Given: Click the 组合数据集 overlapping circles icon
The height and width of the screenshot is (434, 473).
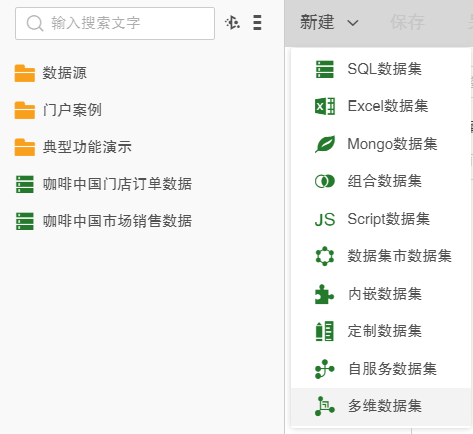Looking at the screenshot, I should click(325, 181).
